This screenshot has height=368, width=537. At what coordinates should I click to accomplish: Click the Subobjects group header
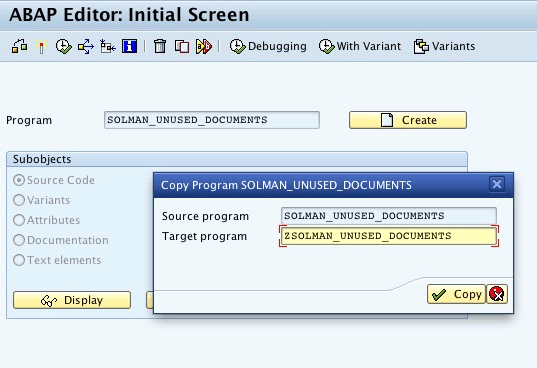tap(237, 159)
